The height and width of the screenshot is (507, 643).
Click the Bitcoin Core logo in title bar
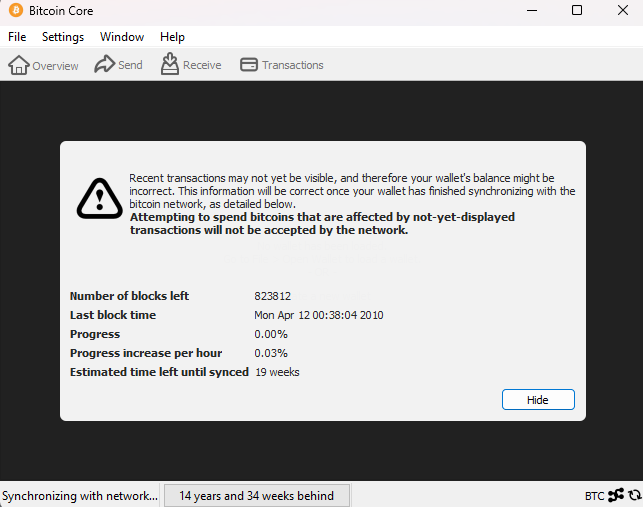(16, 10)
